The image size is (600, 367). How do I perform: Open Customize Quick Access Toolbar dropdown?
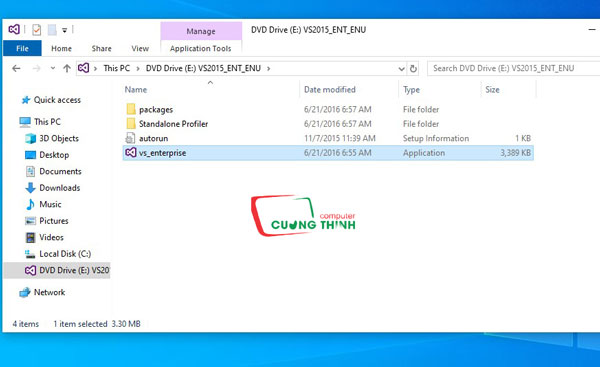point(65,30)
